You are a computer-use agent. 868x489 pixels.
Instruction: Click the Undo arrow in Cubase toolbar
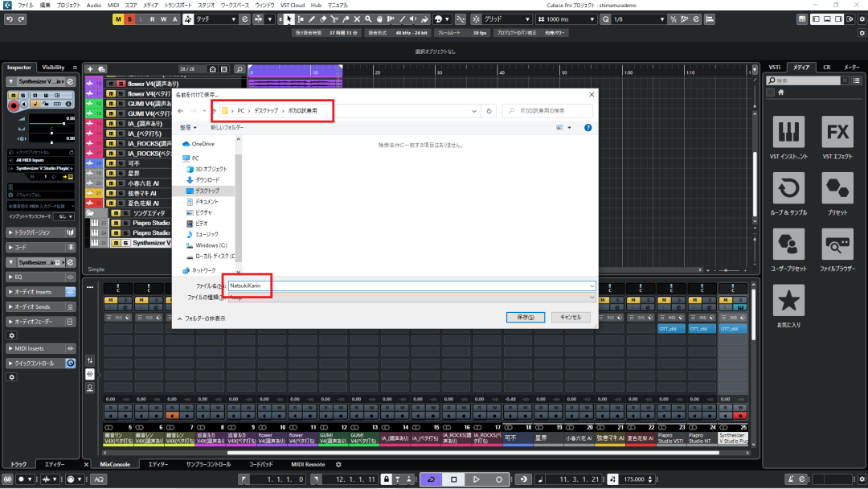click(10, 19)
